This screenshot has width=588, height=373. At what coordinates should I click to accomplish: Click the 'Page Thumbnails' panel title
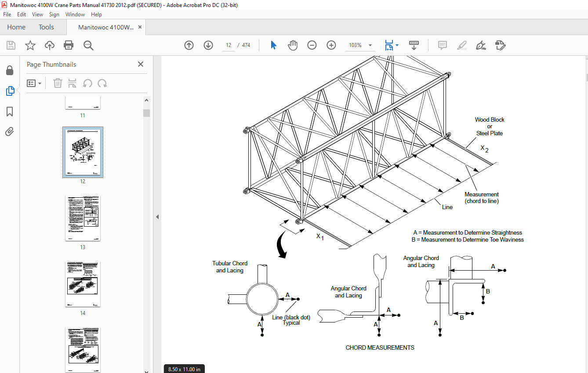(x=51, y=64)
